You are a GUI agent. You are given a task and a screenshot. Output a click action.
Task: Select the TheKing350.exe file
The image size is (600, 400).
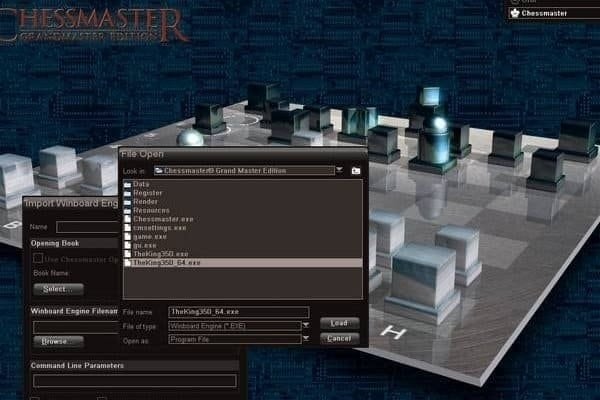pyautogui.click(x=160, y=254)
